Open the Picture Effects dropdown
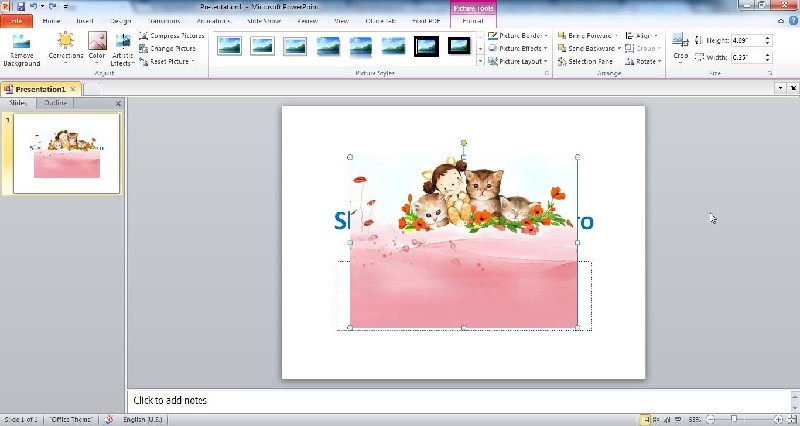This screenshot has height=426, width=800. coord(518,48)
